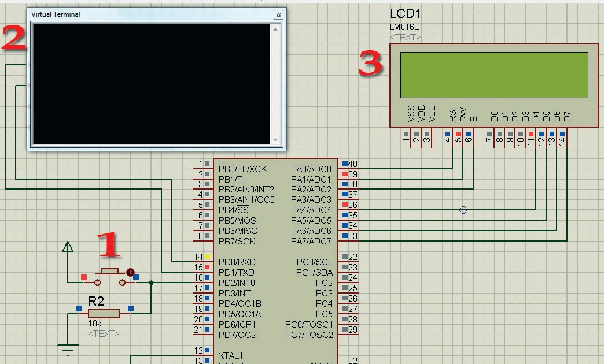Viewport: 604px width, 364px height.
Task: Click the push button actuator cap
Action: pos(109,272)
